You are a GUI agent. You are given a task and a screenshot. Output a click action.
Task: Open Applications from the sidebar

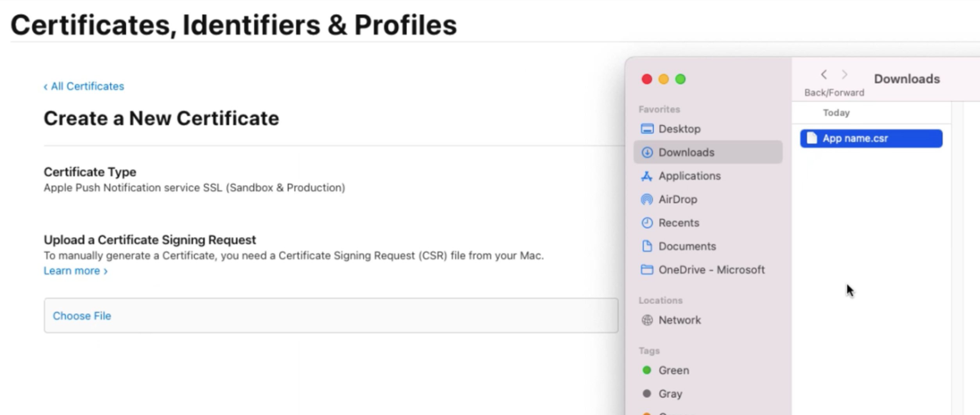point(689,176)
